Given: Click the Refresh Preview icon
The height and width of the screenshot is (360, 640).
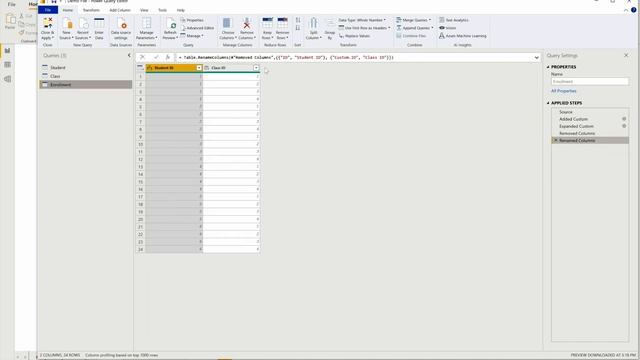Looking at the screenshot, I should tap(170, 29).
